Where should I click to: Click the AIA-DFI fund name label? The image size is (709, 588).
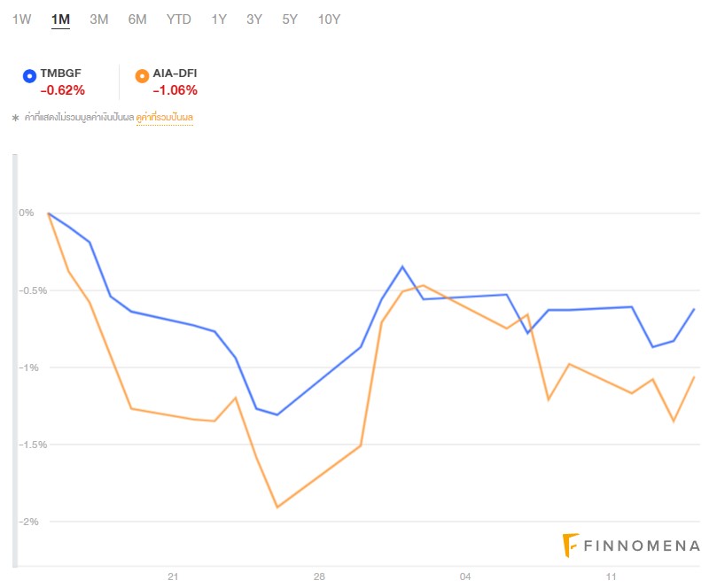point(175,73)
